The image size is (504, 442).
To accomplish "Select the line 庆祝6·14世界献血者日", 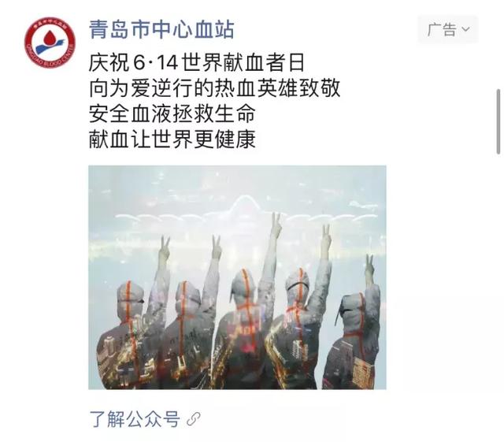I will click(196, 62).
